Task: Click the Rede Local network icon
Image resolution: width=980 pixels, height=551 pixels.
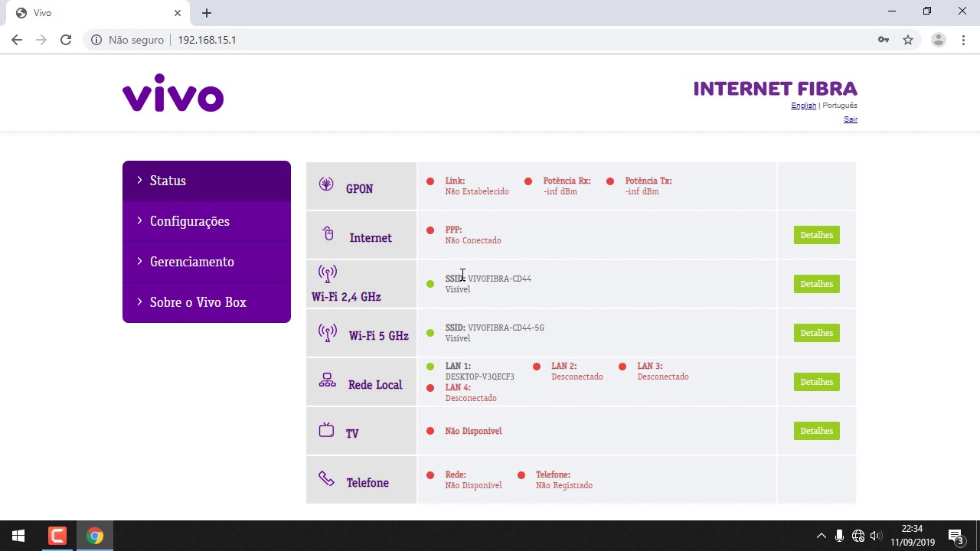Action: point(327,380)
